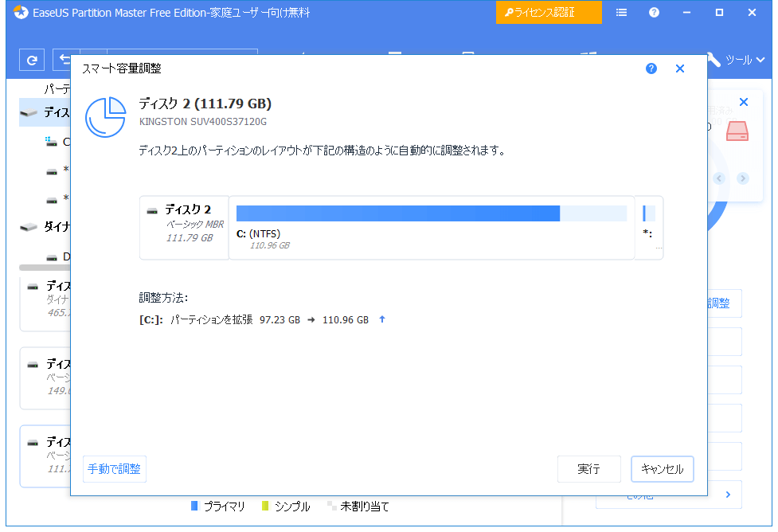
Task: Click the right carousel arrow in notification card
Action: pyautogui.click(x=742, y=178)
